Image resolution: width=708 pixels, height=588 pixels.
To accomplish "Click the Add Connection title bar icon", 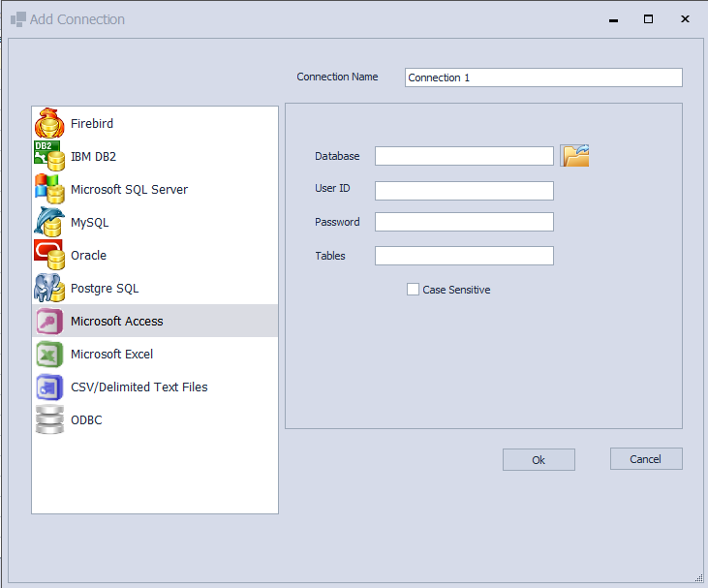I will [x=18, y=19].
